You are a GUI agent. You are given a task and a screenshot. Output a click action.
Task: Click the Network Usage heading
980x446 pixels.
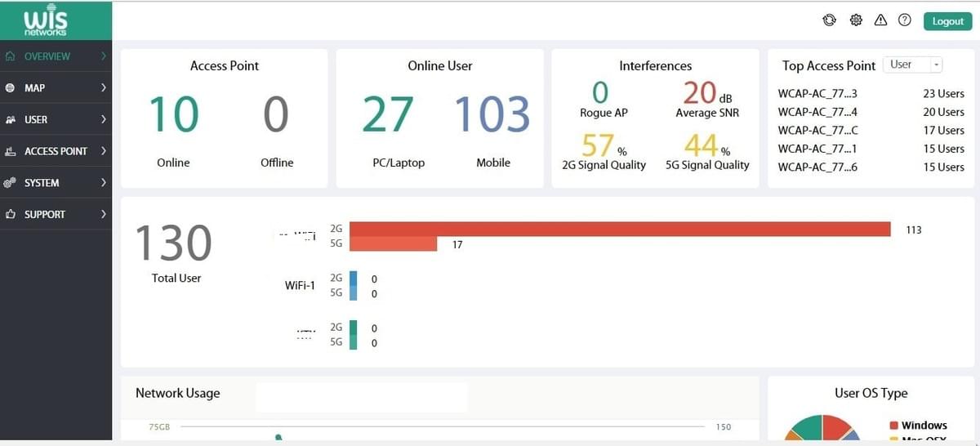click(x=177, y=393)
